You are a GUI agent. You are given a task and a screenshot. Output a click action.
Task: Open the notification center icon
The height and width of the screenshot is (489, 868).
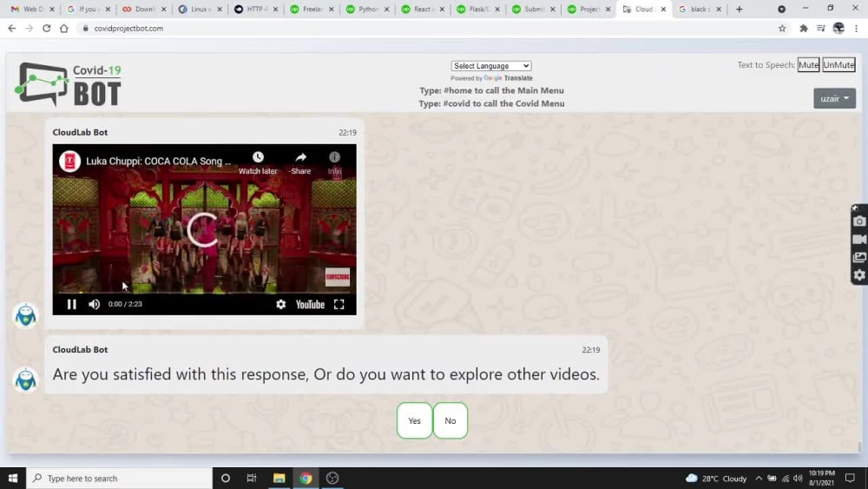pos(850,478)
